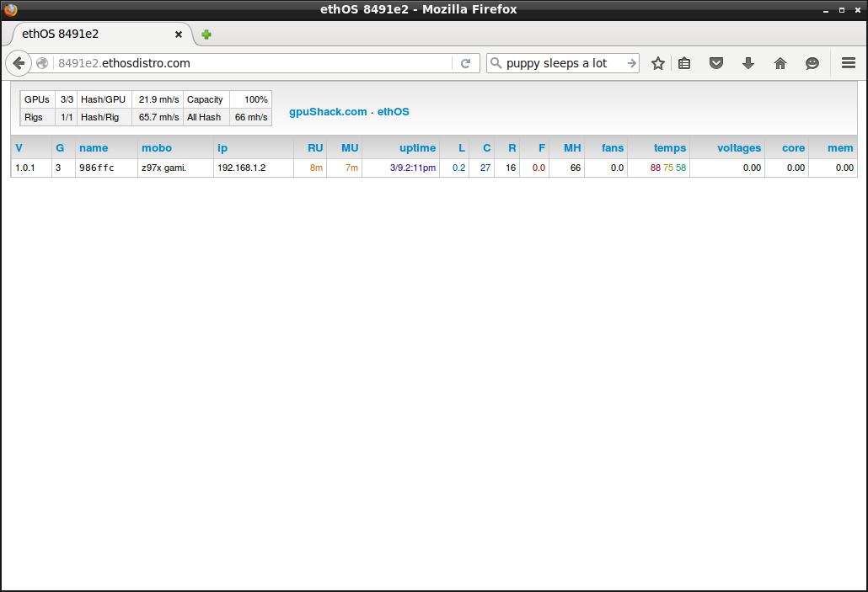This screenshot has height=592, width=868.
Task: Bookmark this page with the star icon
Action: (657, 63)
